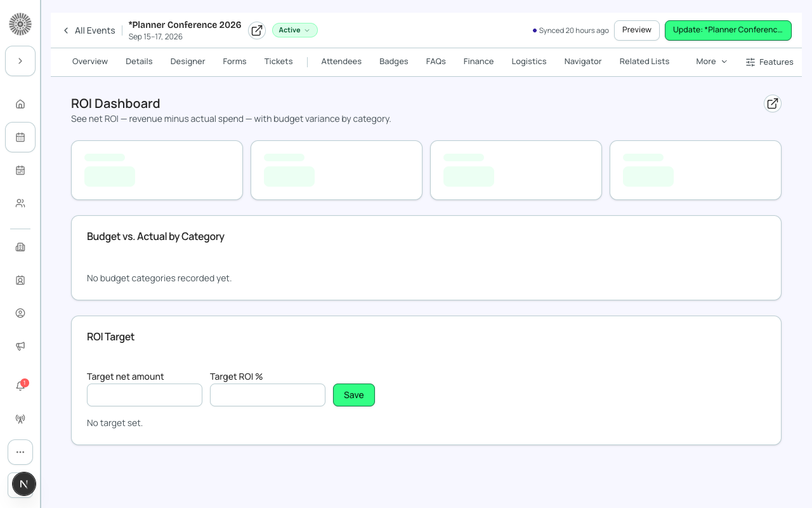
Task: Switch to the Logistics tab
Action: click(529, 62)
